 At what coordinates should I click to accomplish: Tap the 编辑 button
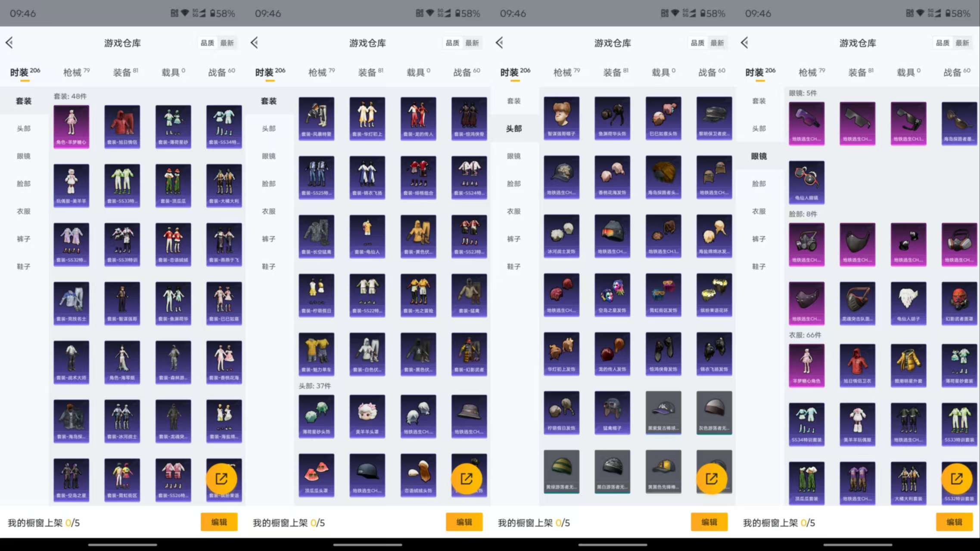pos(219,522)
